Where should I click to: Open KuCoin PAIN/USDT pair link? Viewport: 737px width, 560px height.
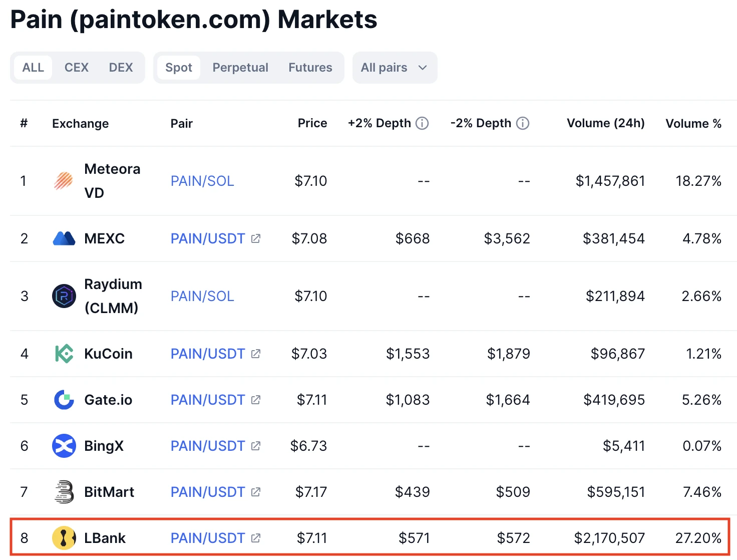pyautogui.click(x=208, y=354)
